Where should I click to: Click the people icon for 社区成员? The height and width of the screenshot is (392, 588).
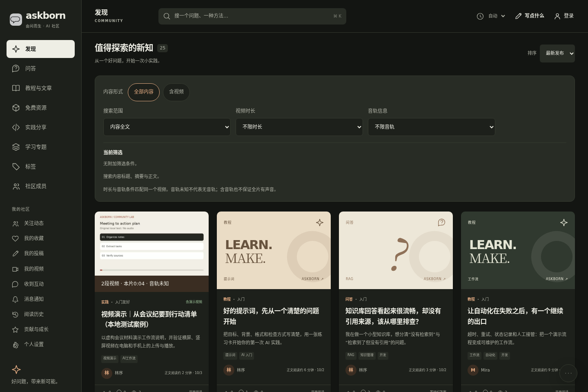(16, 186)
